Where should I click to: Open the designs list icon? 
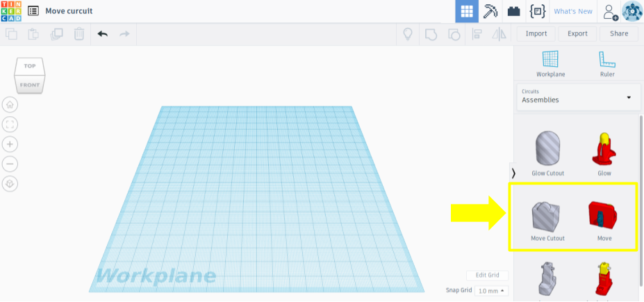tap(33, 11)
